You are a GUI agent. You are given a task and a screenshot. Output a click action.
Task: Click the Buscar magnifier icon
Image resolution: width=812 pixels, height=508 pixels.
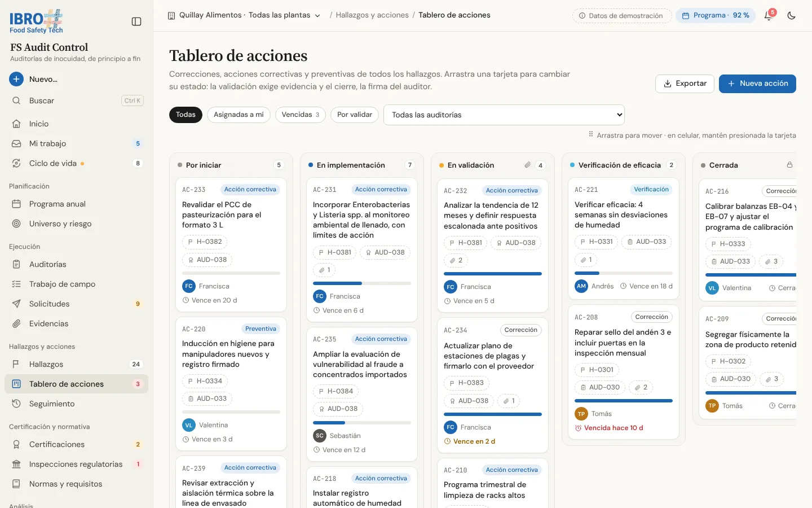click(x=16, y=100)
